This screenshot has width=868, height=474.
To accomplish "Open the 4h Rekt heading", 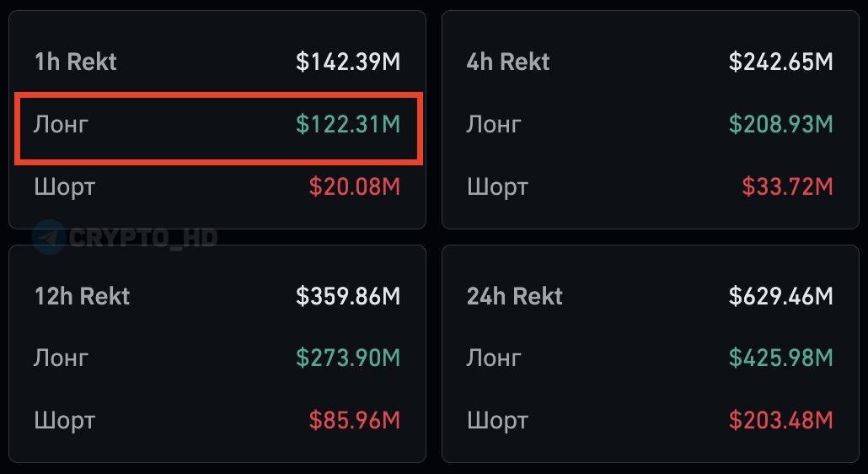I will (508, 62).
